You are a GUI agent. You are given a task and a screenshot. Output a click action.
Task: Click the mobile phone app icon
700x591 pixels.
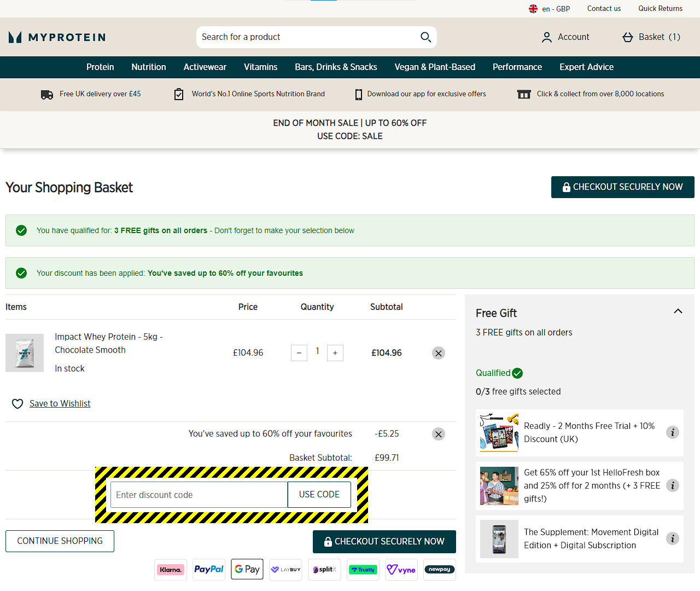tap(359, 95)
